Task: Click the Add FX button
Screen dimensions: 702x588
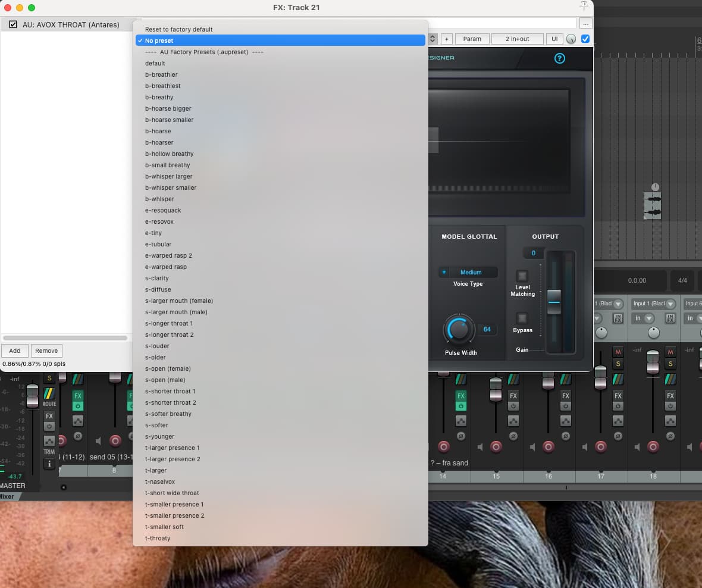Action: [15, 351]
